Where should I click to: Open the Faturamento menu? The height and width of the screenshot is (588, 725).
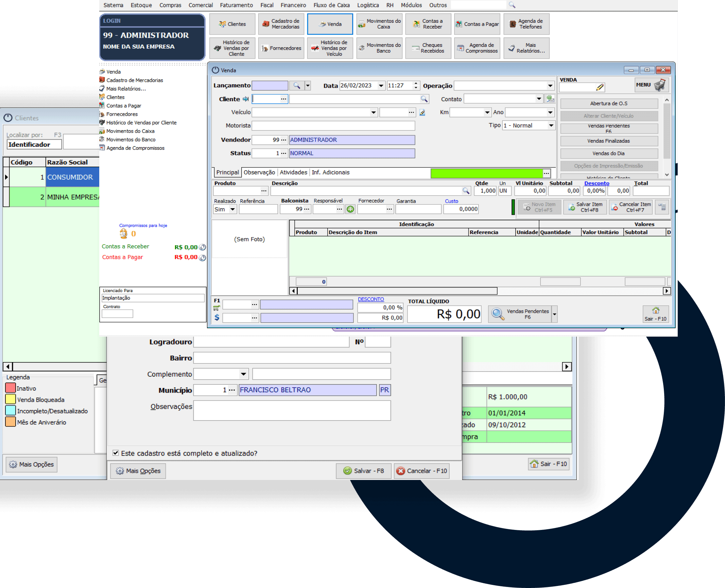pos(236,5)
